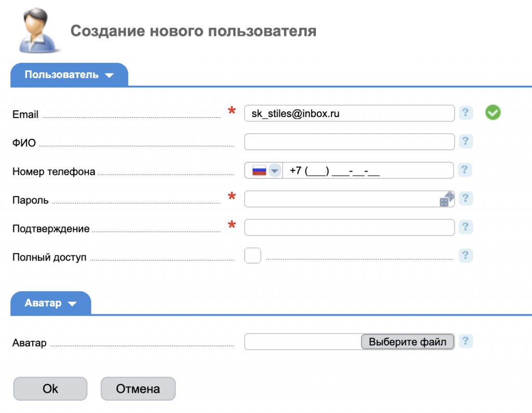The image size is (532, 413).
Task: Show help for Пароль field
Action: pos(465,199)
